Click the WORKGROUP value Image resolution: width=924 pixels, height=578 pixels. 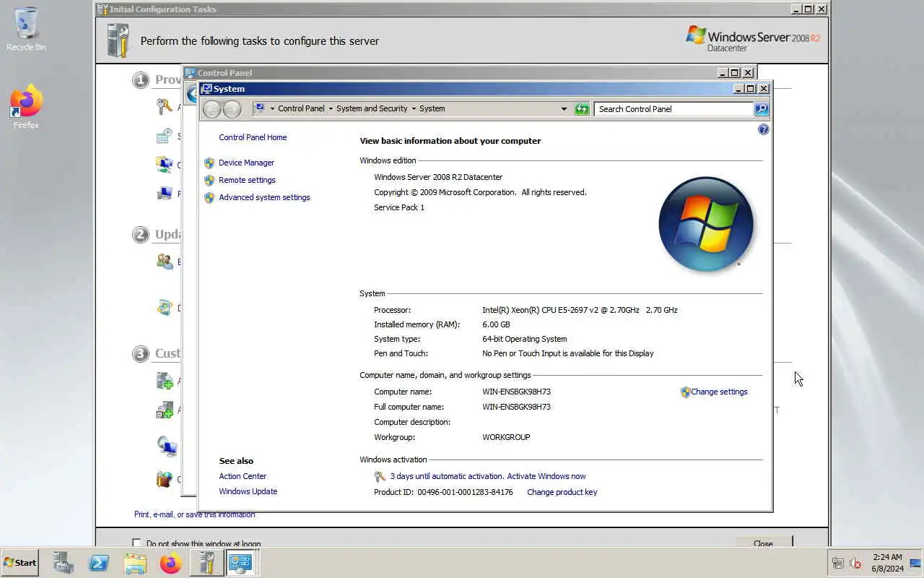coord(506,438)
